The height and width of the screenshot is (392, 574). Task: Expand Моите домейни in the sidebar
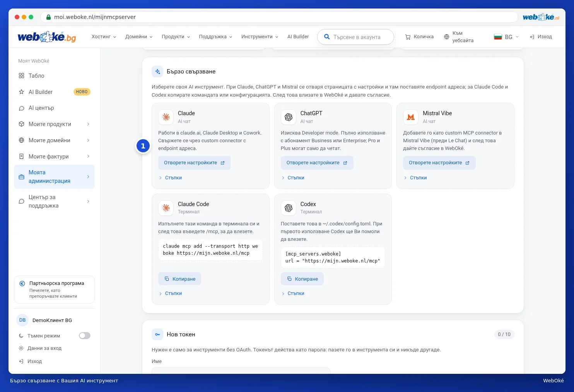click(x=54, y=140)
